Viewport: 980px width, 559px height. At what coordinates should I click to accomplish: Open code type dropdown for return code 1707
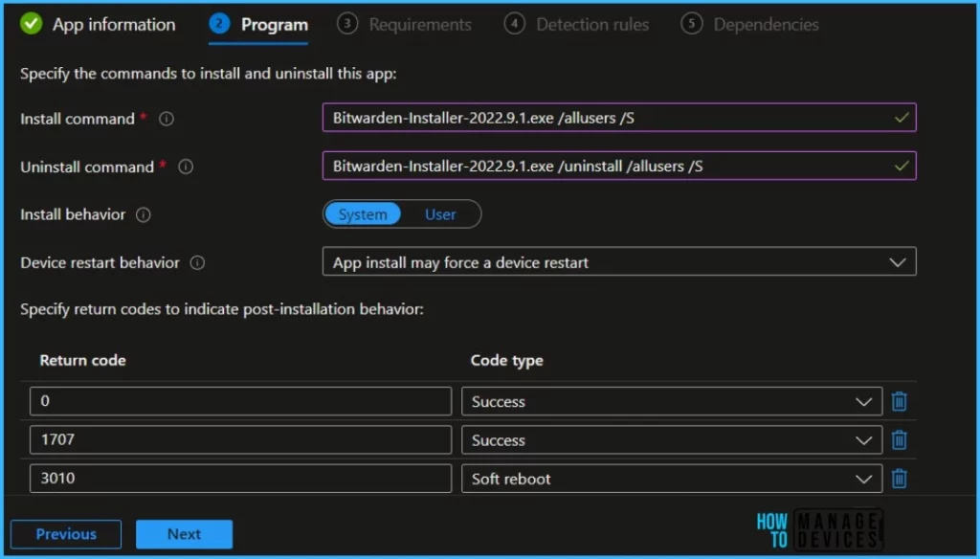click(x=671, y=440)
